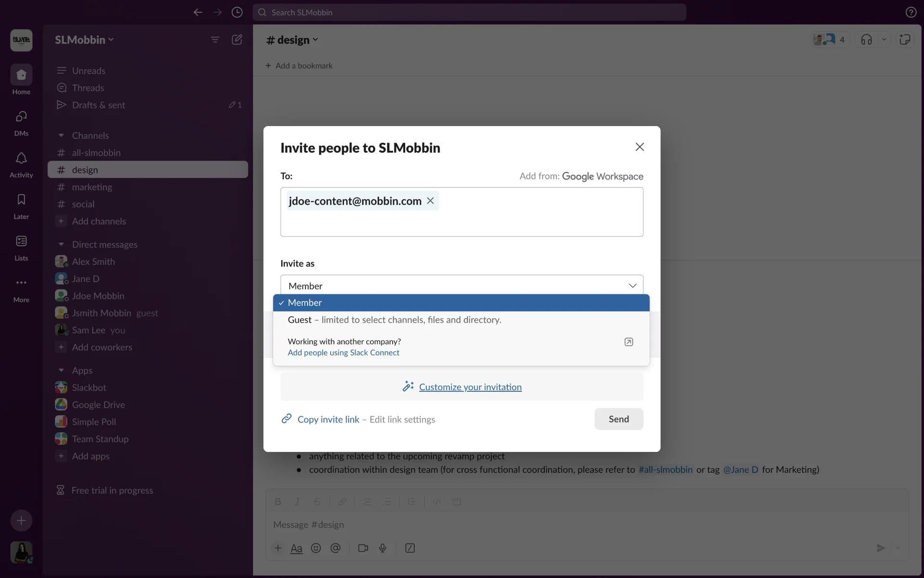Select the Guest invite option
The width and height of the screenshot is (924, 578).
[394, 320]
